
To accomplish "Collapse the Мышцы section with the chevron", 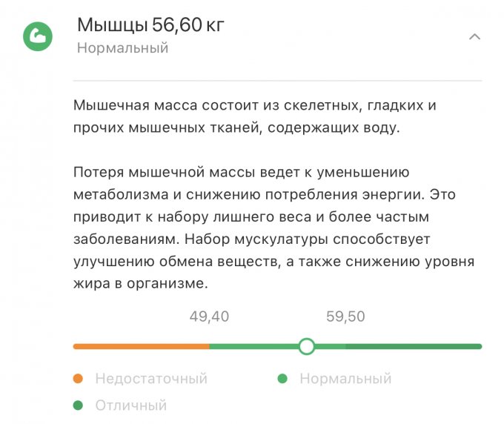I will [x=475, y=36].
